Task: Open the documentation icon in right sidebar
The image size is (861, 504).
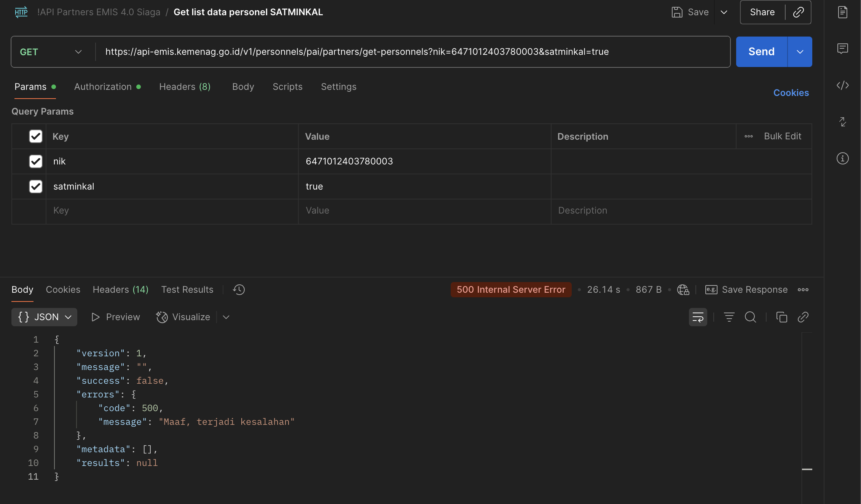Action: tap(842, 12)
